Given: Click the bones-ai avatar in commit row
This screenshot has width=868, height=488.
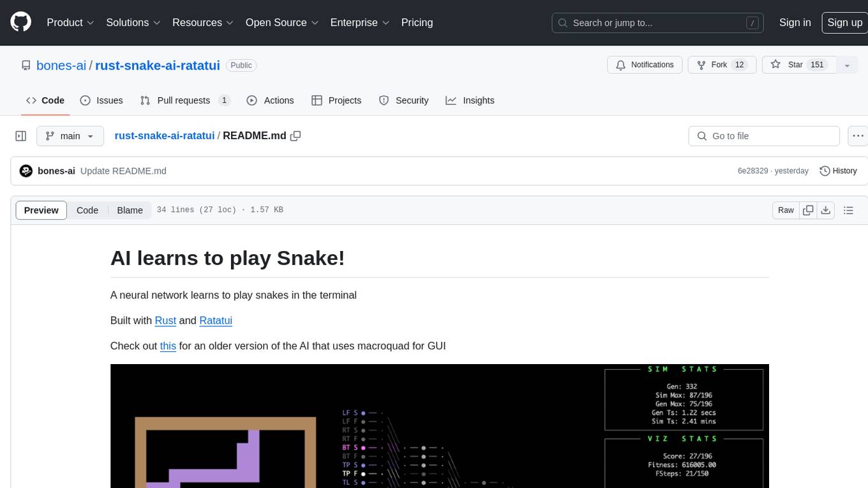Looking at the screenshot, I should click(x=26, y=171).
